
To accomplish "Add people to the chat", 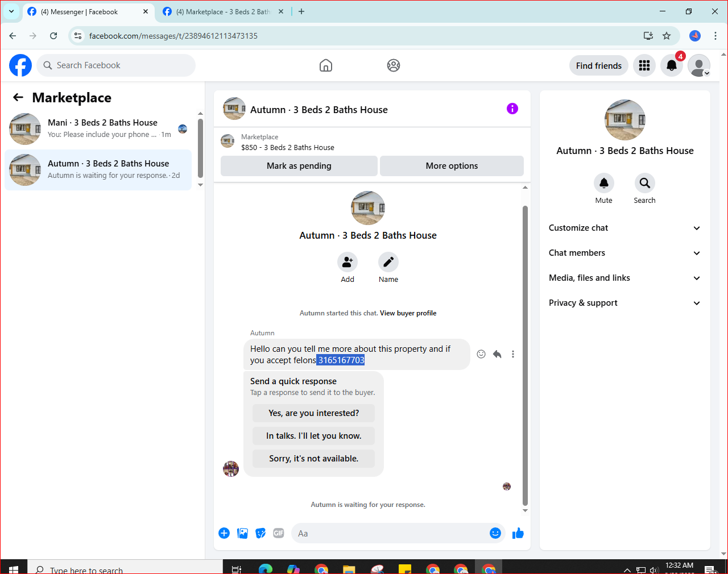I will point(348,262).
